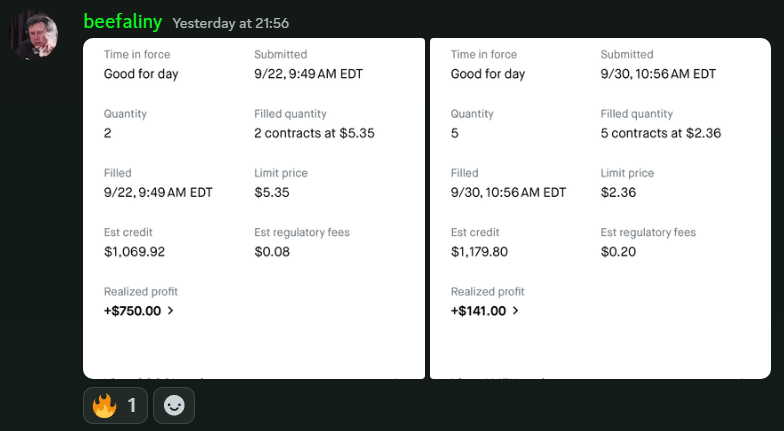
Task: Click the 2 contracts at $5.35 text
Action: [x=314, y=133]
